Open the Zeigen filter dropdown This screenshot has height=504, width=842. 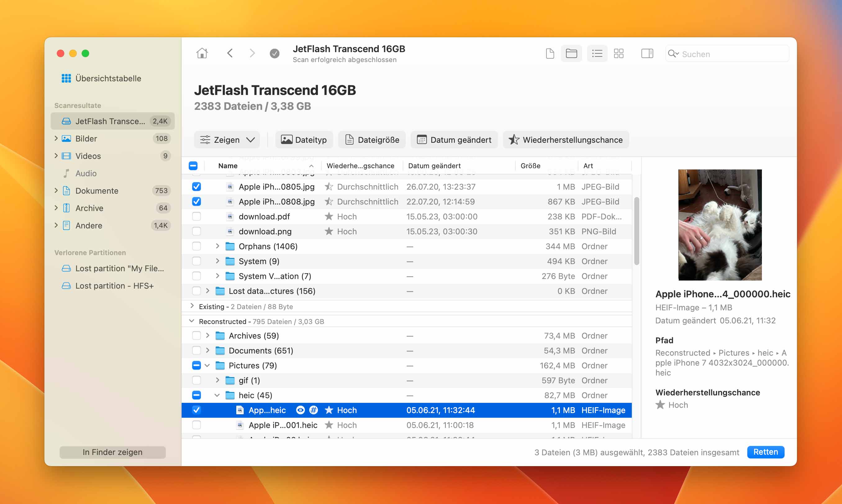click(227, 140)
